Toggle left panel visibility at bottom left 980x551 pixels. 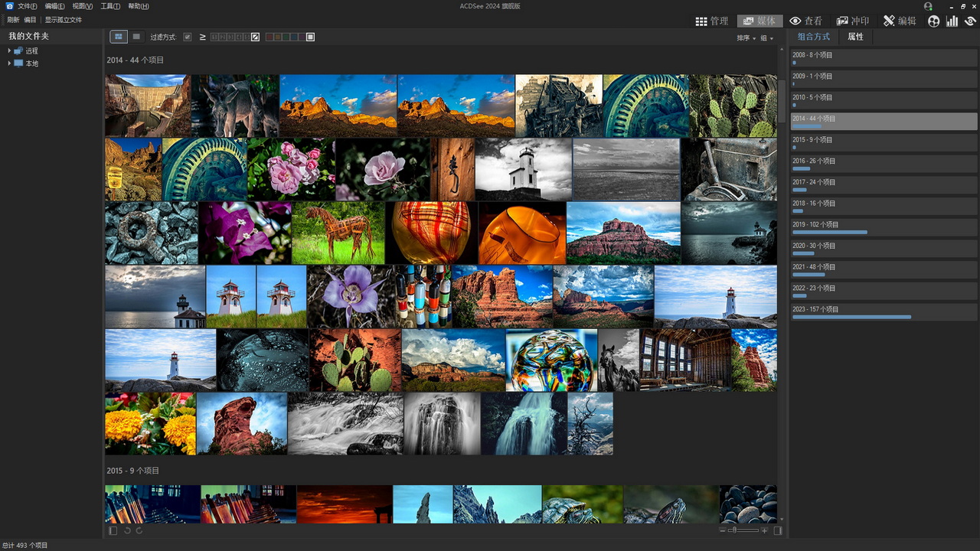coord(113,530)
